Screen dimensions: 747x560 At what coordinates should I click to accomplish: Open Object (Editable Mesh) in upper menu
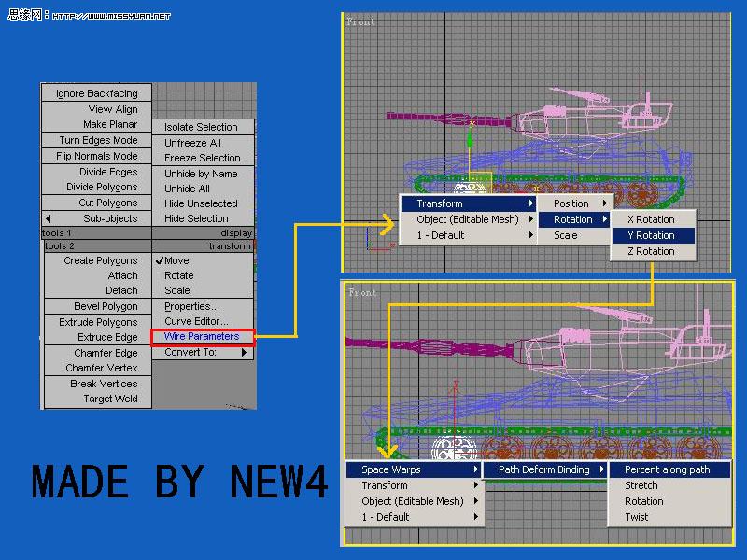tap(467, 219)
